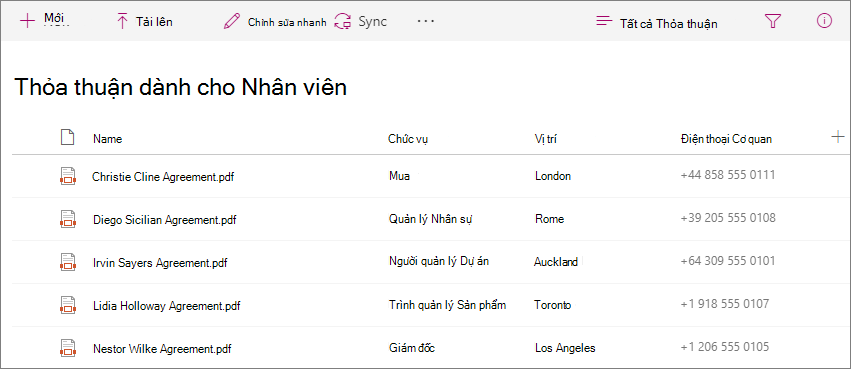
Task: Click the Tải lên upload arrow icon
Action: click(123, 22)
